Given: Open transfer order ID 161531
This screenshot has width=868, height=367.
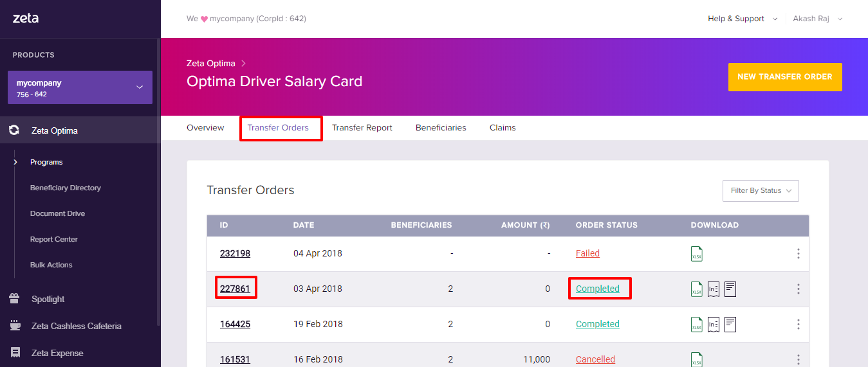Looking at the screenshot, I should click(235, 359).
